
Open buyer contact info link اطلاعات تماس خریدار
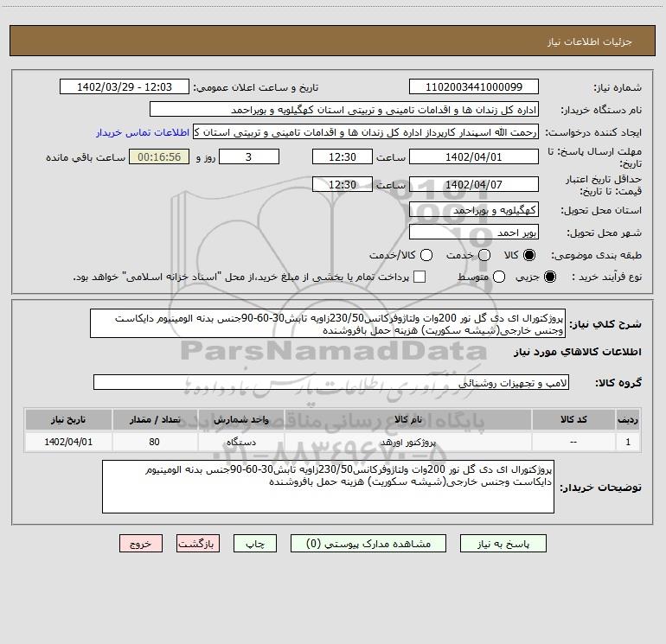pyautogui.click(x=143, y=132)
